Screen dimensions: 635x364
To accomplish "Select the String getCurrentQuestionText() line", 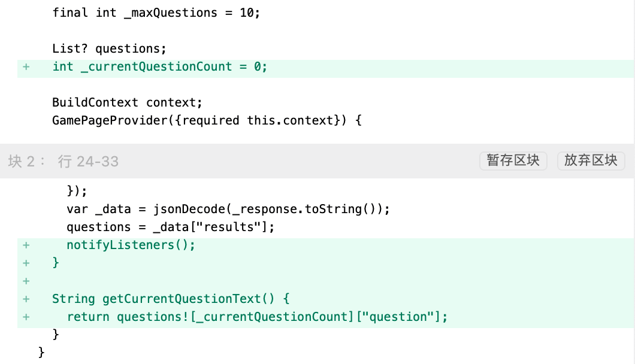I will 171,299.
